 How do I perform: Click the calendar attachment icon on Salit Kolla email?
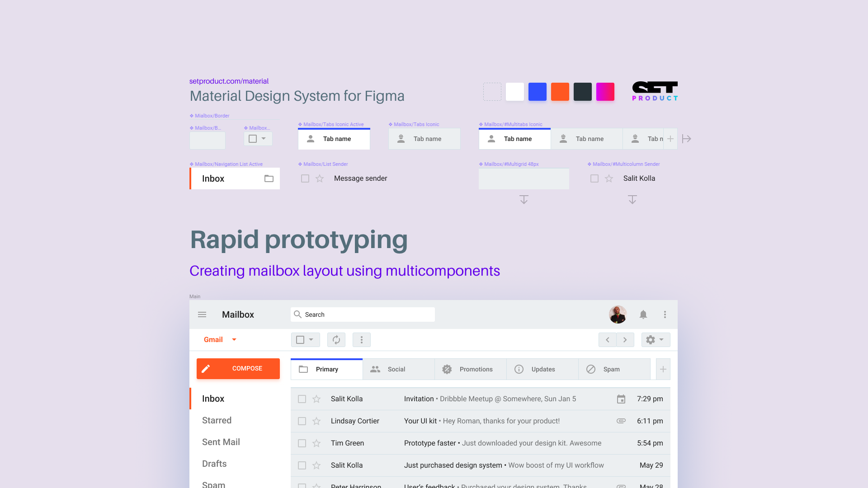(x=621, y=399)
